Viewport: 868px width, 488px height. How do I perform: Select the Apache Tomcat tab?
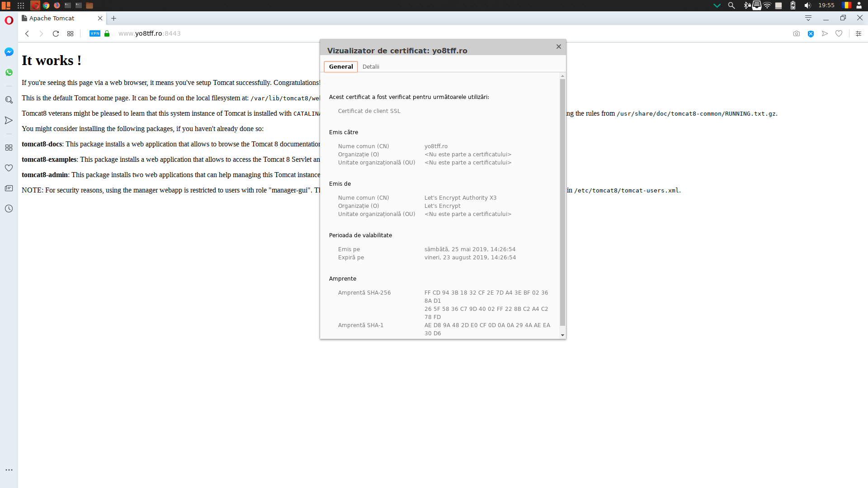63,18
